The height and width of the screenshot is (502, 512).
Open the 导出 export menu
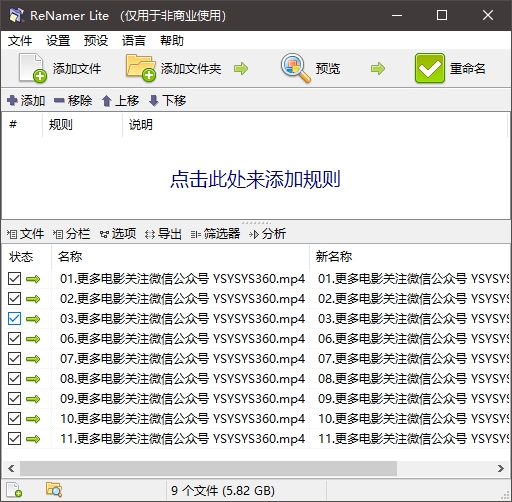point(163,234)
